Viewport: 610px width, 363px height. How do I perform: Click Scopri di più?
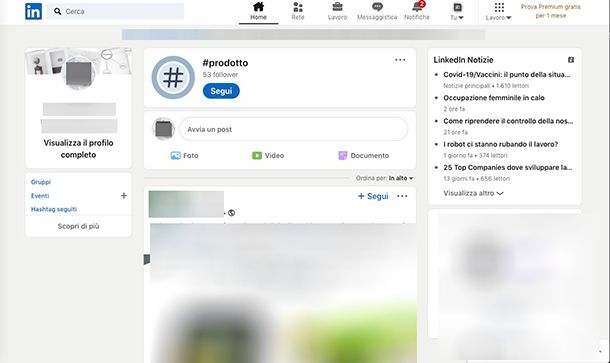79,226
